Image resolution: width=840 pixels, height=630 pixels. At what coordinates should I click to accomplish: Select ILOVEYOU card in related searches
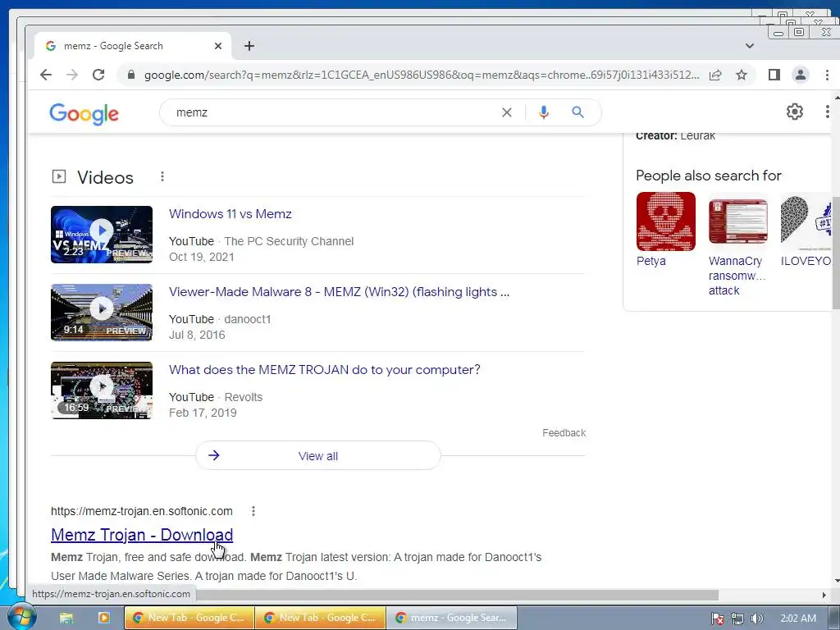tap(806, 231)
